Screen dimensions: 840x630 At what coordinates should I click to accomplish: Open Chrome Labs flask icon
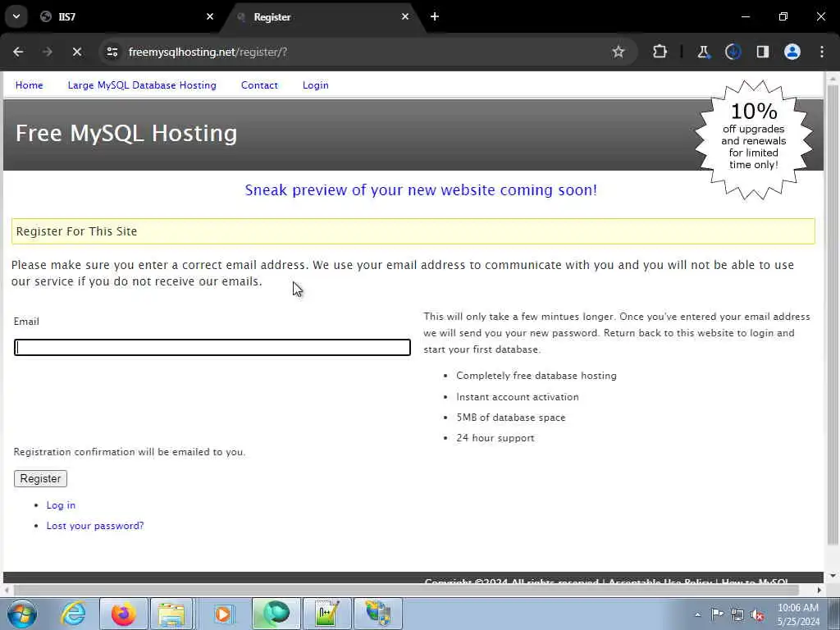click(703, 52)
